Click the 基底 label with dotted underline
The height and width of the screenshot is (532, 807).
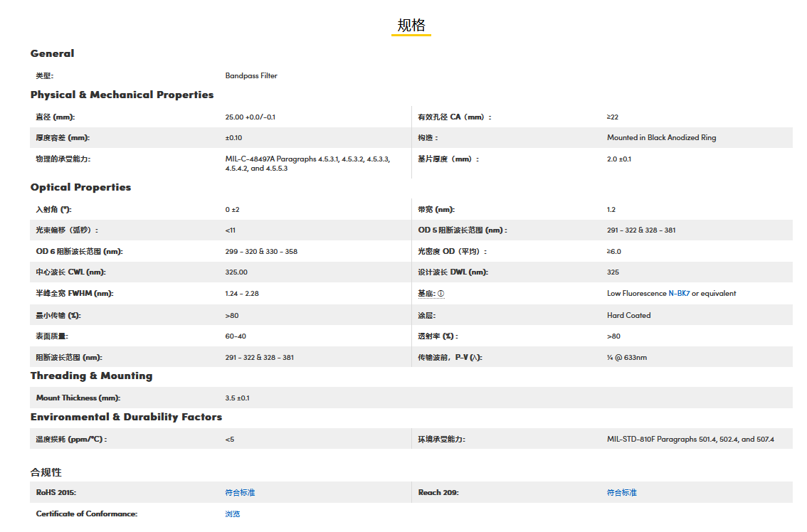tap(426, 294)
